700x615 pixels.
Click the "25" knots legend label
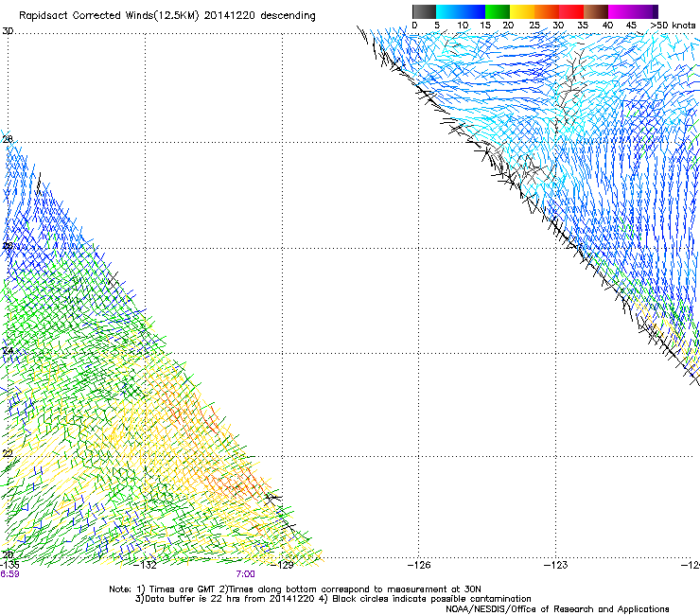click(x=534, y=26)
